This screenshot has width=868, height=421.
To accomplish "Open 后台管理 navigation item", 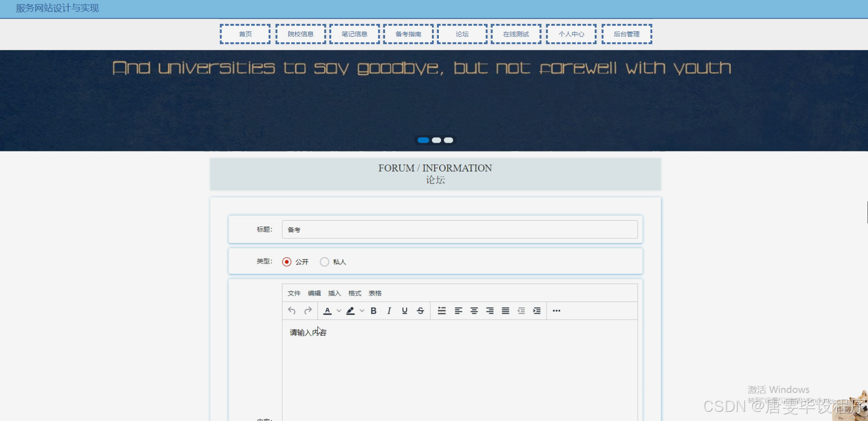I will point(627,34).
